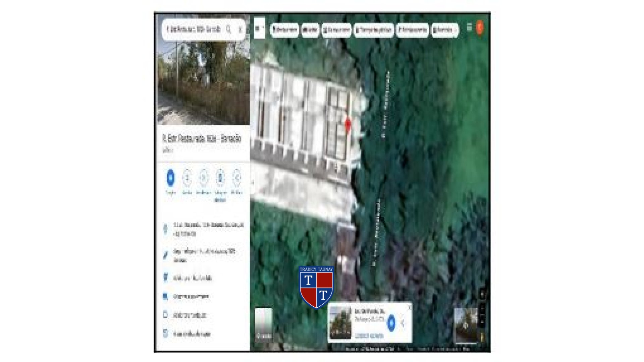Click blue directions icon in place card

tap(391, 323)
